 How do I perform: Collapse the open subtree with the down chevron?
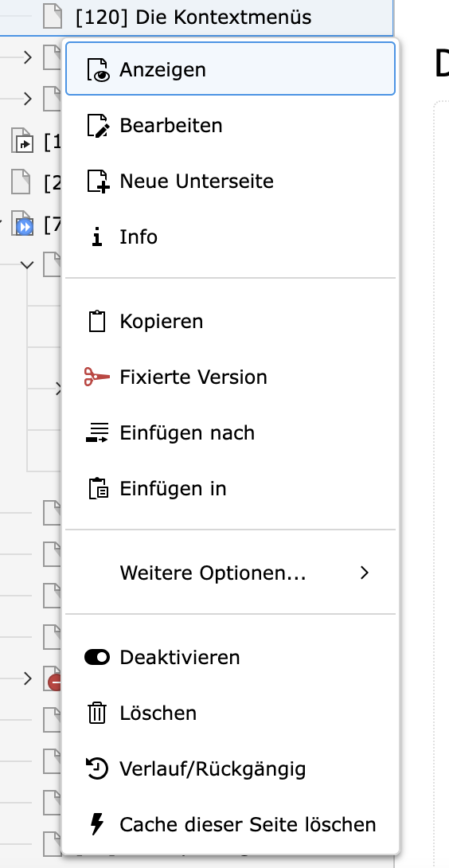coord(26,264)
